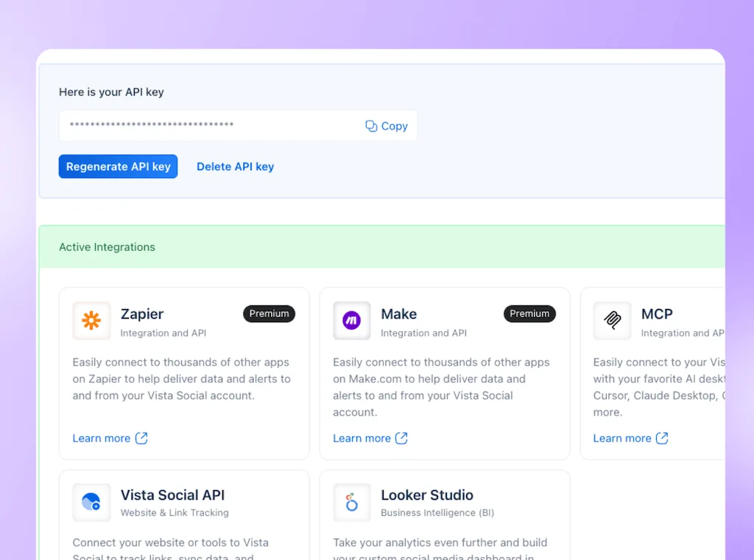The height and width of the screenshot is (560, 754).
Task: Click external-link icon on Make card
Action: click(401, 438)
